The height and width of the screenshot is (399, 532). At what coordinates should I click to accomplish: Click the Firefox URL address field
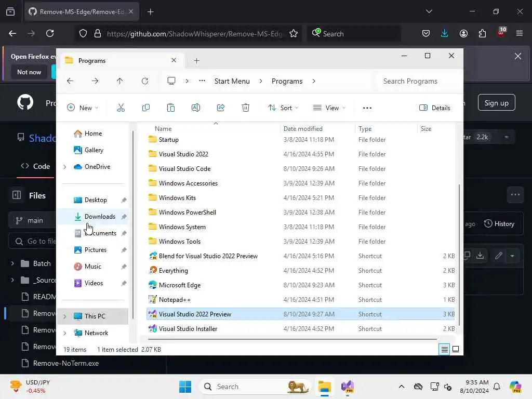point(194,34)
